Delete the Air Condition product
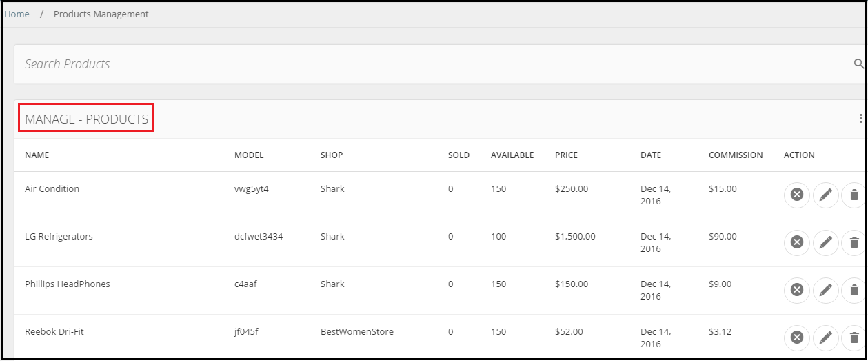The width and height of the screenshot is (868, 361). [854, 195]
